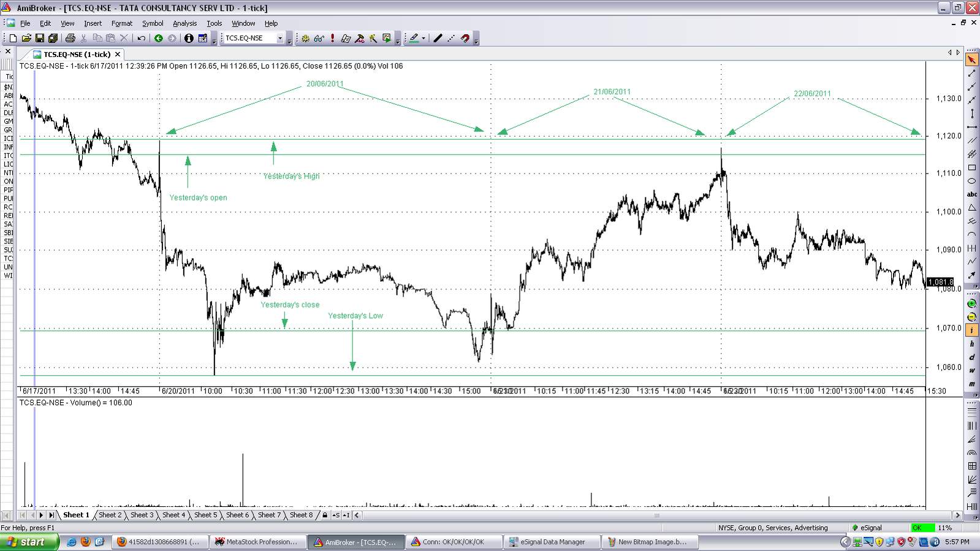Open the Tools menu
The image size is (980, 551).
point(214,23)
